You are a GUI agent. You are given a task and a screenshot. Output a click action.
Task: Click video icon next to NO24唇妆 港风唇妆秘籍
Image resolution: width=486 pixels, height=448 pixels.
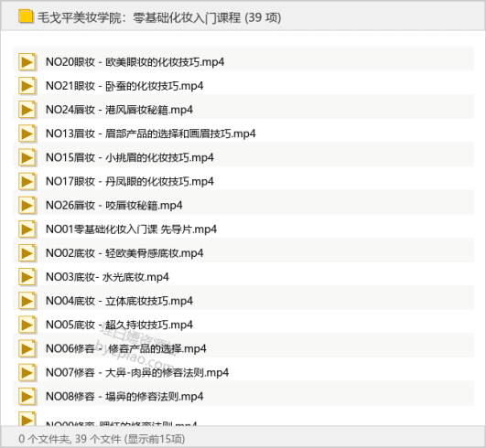coord(27,110)
